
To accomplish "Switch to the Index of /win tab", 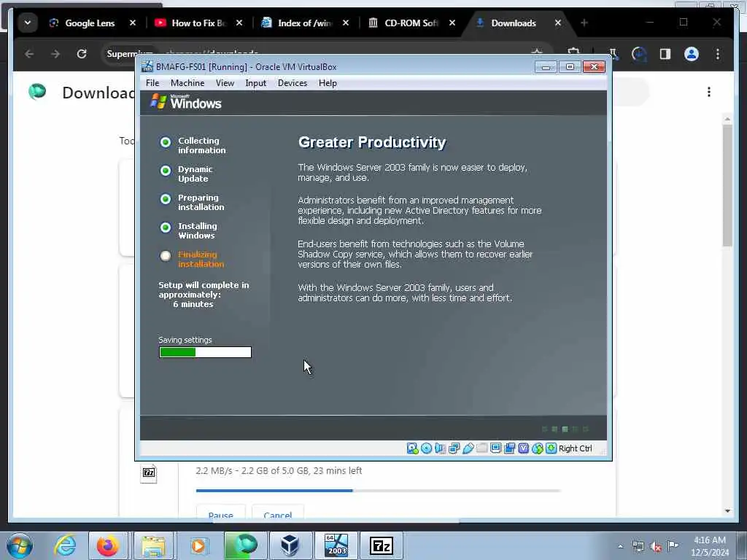I will [305, 23].
